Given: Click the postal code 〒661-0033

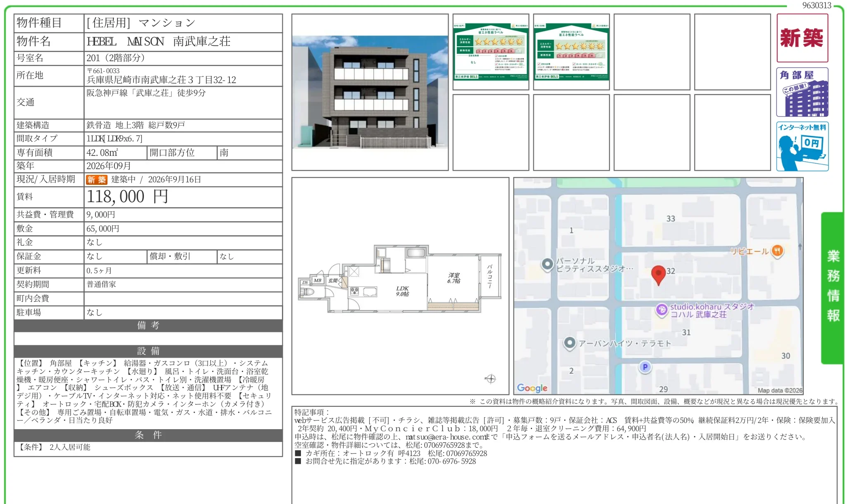Looking at the screenshot, I should [x=103, y=71].
